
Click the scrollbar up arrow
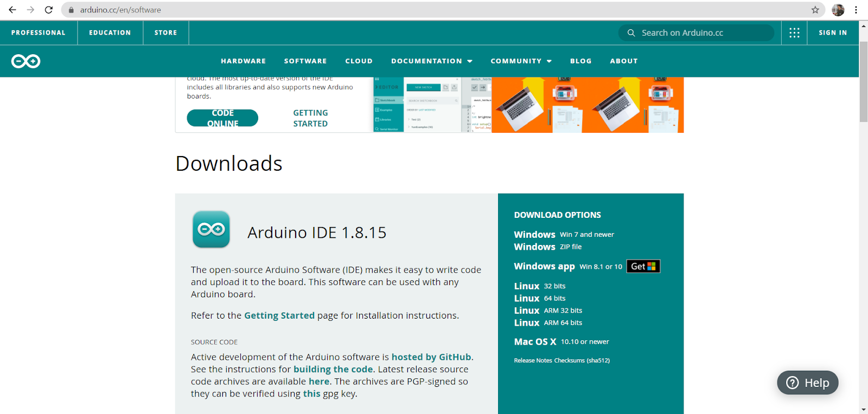pyautogui.click(x=864, y=25)
